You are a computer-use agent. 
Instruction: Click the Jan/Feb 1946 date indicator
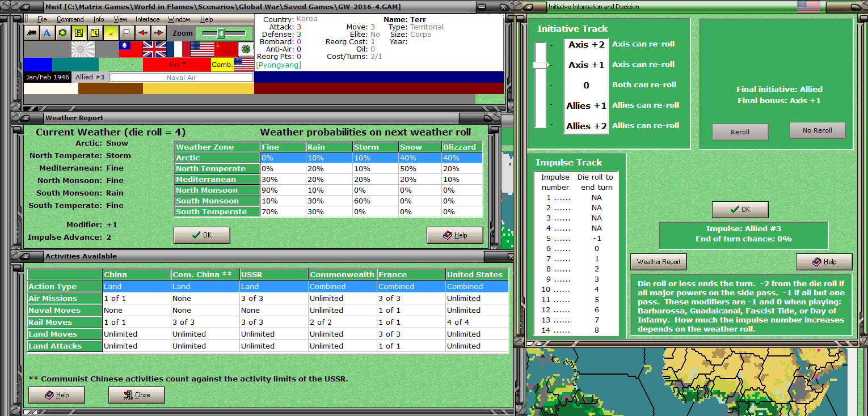pos(48,77)
